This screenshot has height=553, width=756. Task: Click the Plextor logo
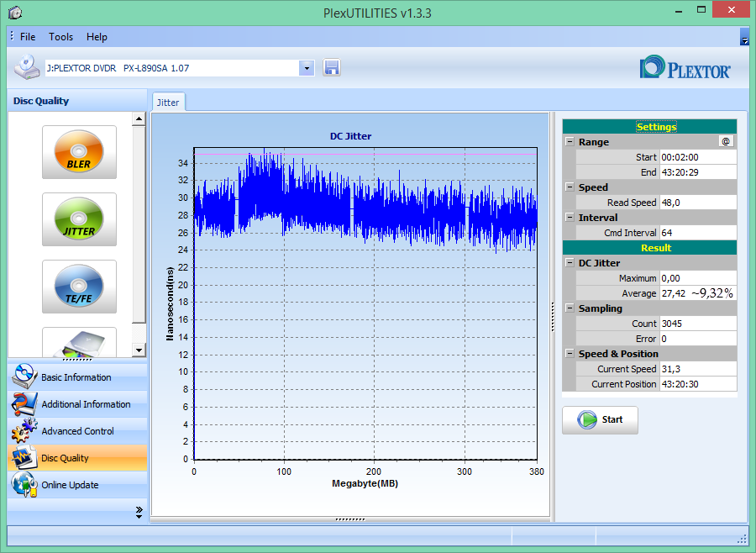point(685,67)
